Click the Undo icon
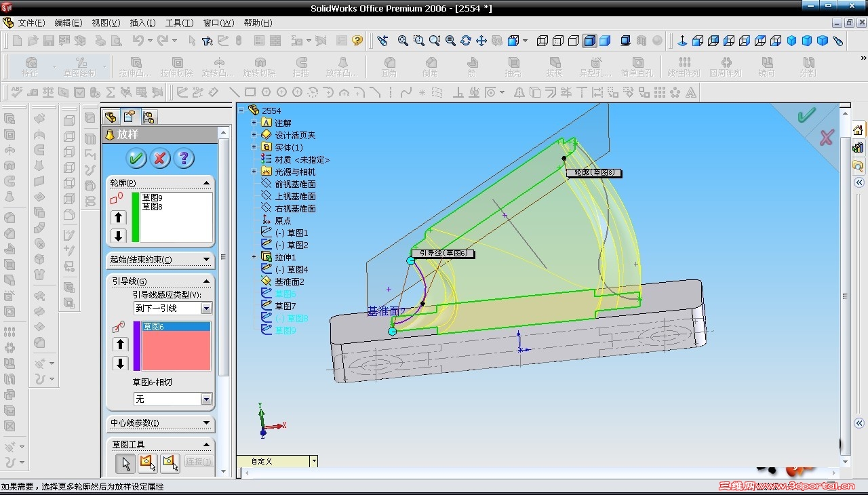The height and width of the screenshot is (495, 868). point(138,41)
